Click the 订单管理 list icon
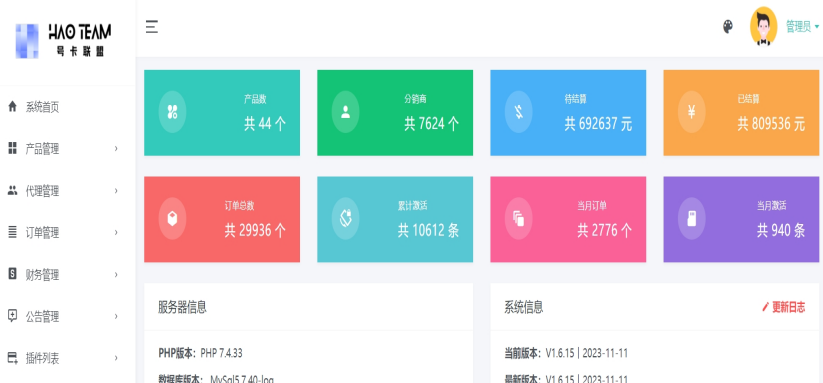 click(x=13, y=231)
